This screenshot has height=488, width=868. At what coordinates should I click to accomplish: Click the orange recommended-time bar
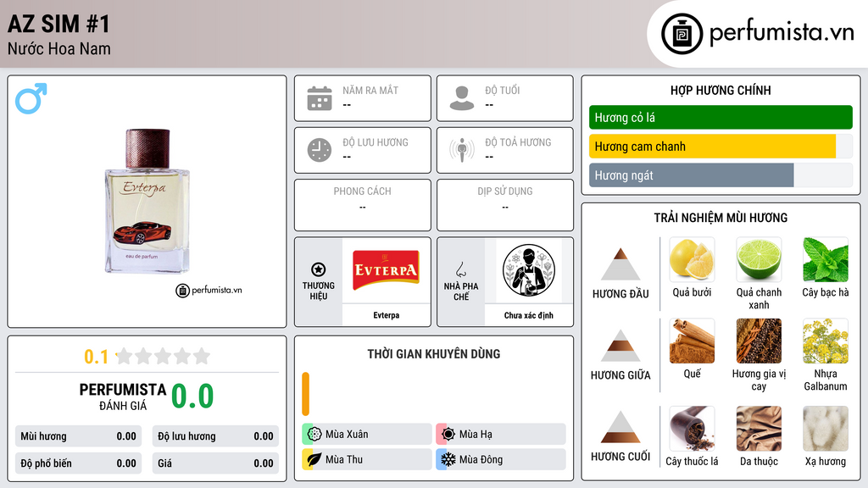click(305, 394)
